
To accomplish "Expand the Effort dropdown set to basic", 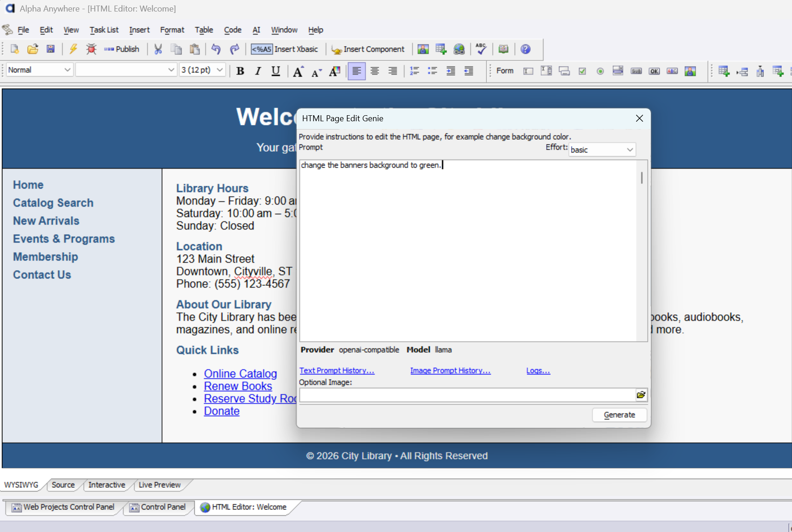I will [602, 150].
